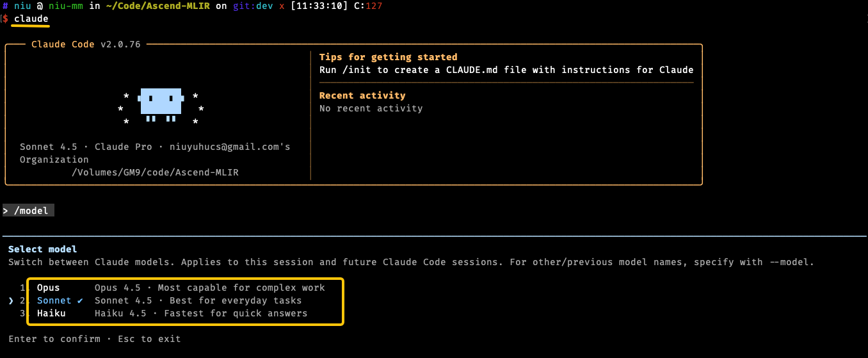This screenshot has height=358, width=868.
Task: Click the /Volumes/GM9/code/Ascend-MLIR path
Action: click(x=155, y=172)
